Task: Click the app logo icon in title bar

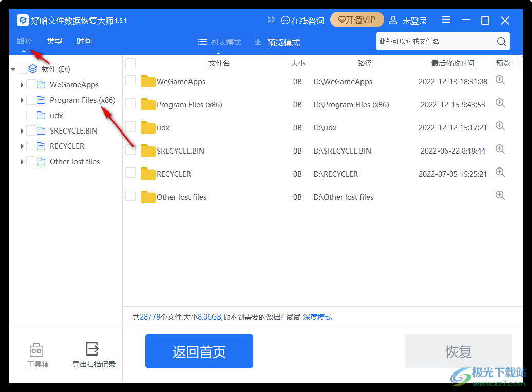Action: [23, 21]
